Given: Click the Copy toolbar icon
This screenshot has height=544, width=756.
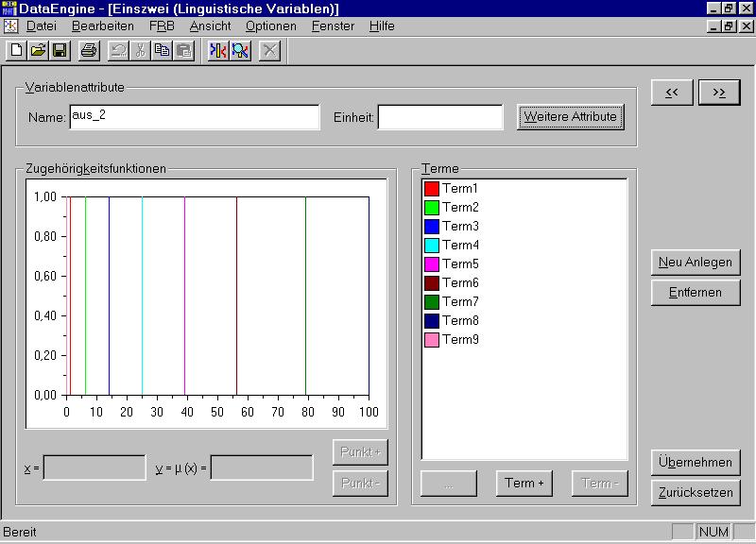Looking at the screenshot, I should 162,50.
